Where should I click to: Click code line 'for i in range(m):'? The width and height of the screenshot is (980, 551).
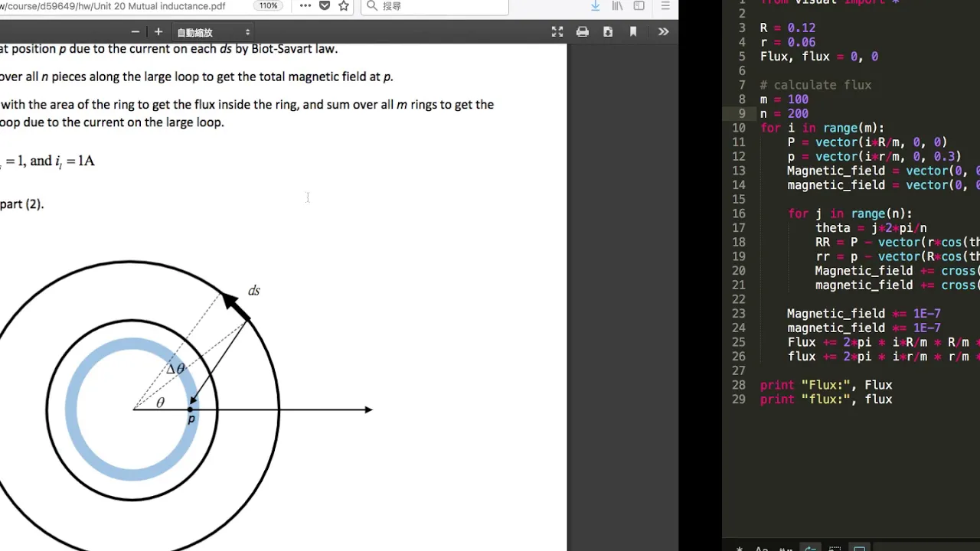[822, 128]
